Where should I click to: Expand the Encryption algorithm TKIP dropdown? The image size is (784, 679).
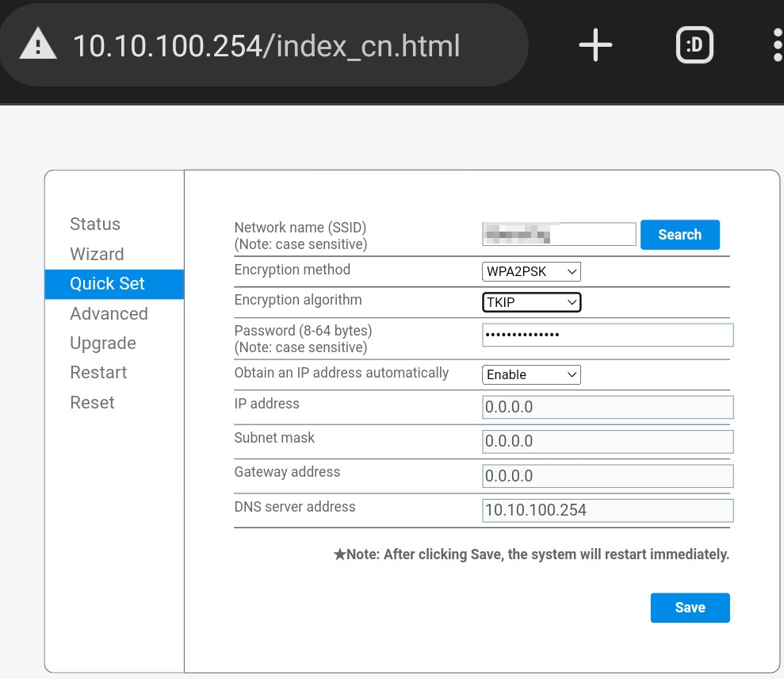(x=531, y=302)
